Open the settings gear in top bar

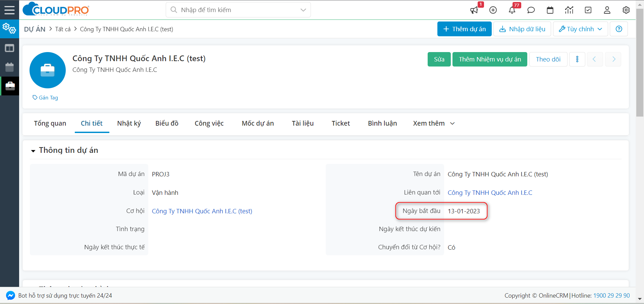626,10
